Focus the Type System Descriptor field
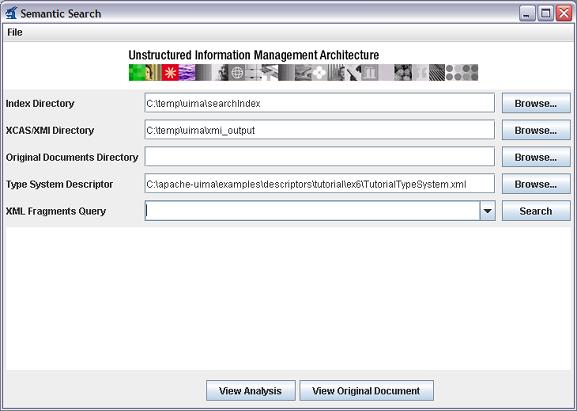The height and width of the screenshot is (411, 577). click(319, 184)
